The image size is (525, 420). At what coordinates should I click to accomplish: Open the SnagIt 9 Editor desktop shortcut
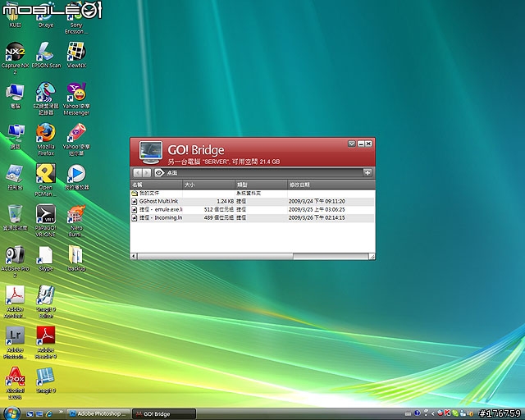46,302
